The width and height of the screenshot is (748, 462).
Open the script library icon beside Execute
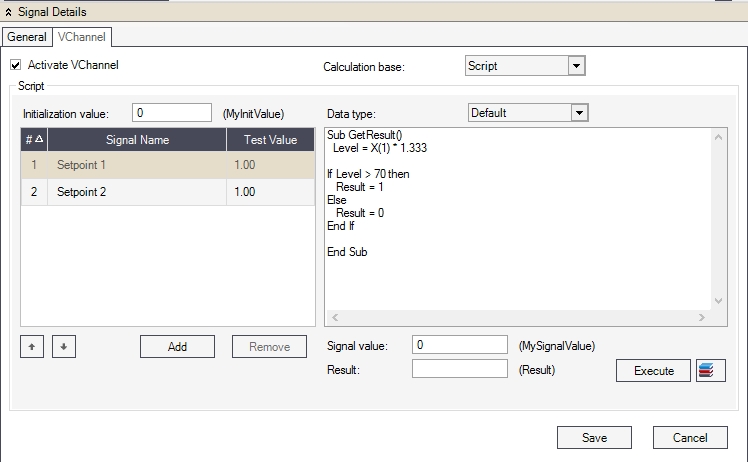[x=711, y=371]
